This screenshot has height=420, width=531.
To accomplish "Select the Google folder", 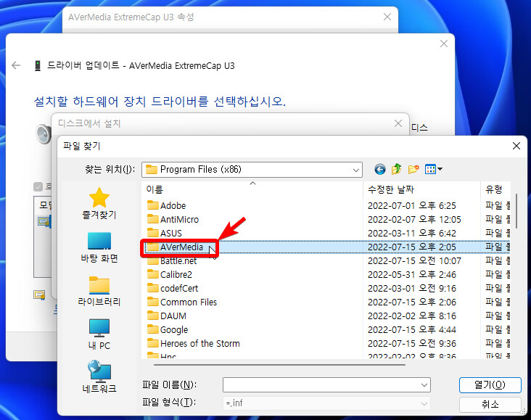I will tap(168, 330).
